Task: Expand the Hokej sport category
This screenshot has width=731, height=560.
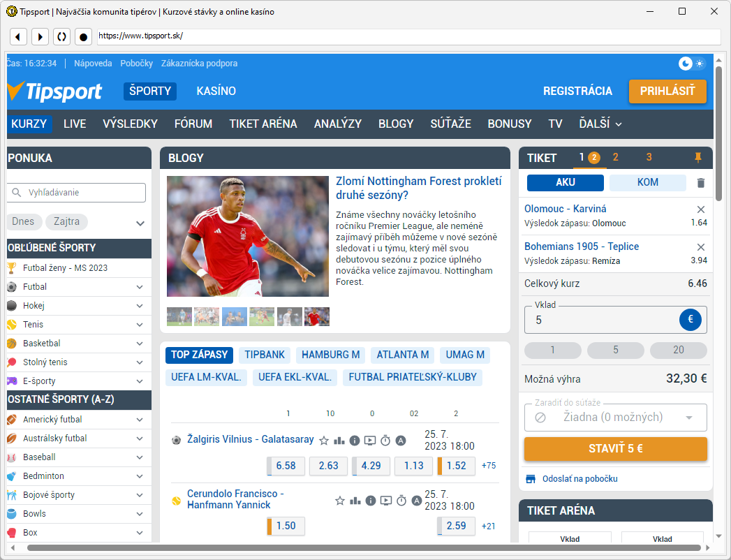Action: pyautogui.click(x=140, y=306)
